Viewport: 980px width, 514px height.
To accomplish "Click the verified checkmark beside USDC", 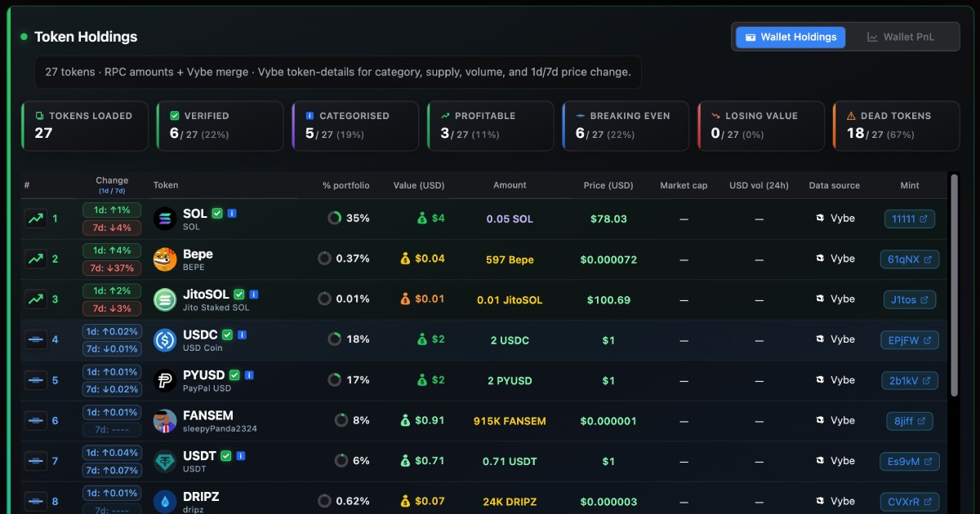I will click(x=227, y=335).
